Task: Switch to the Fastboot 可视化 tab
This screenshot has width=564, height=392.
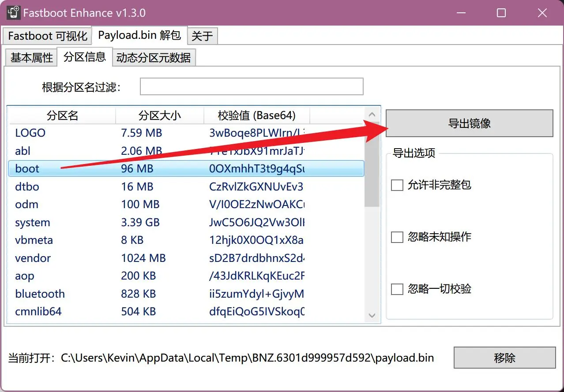Action: tap(48, 36)
